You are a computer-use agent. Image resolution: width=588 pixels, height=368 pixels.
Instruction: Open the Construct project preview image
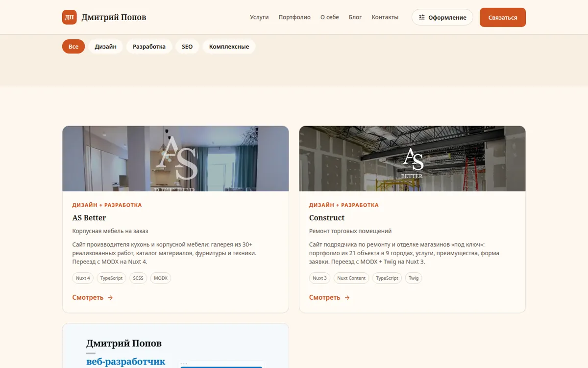click(x=412, y=158)
